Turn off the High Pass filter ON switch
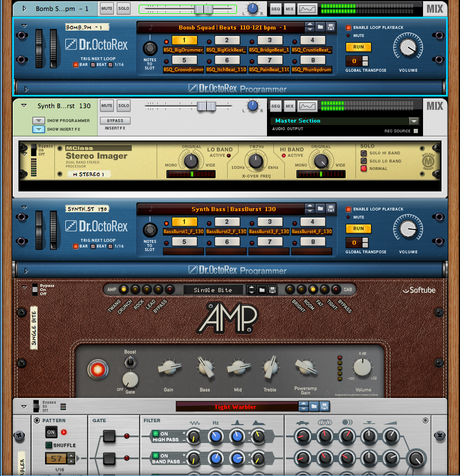Image resolution: width=460 pixels, height=476 pixels. 155,434
